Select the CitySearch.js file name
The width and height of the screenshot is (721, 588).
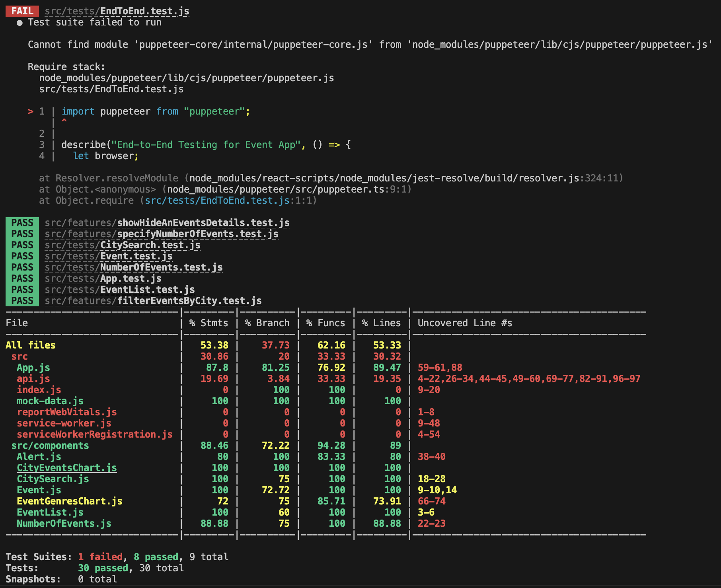point(53,479)
